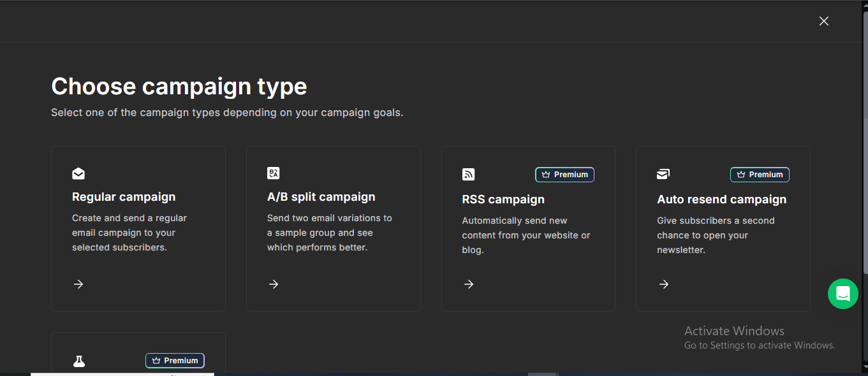The image size is (868, 376).
Task: Select the A/B split campaign title
Action: (x=321, y=197)
